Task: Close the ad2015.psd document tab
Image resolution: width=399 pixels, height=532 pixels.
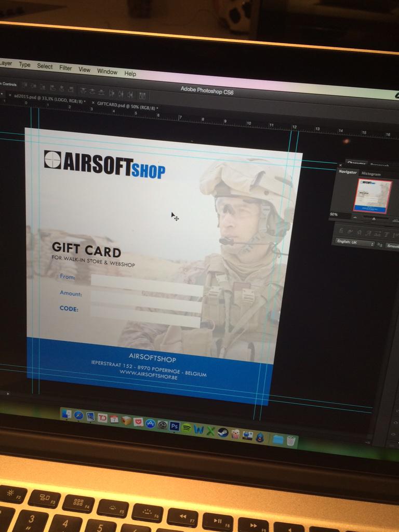Action: pos(10,96)
